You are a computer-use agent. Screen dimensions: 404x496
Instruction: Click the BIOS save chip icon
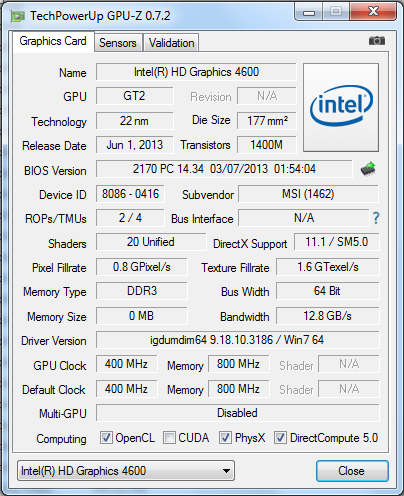click(368, 169)
